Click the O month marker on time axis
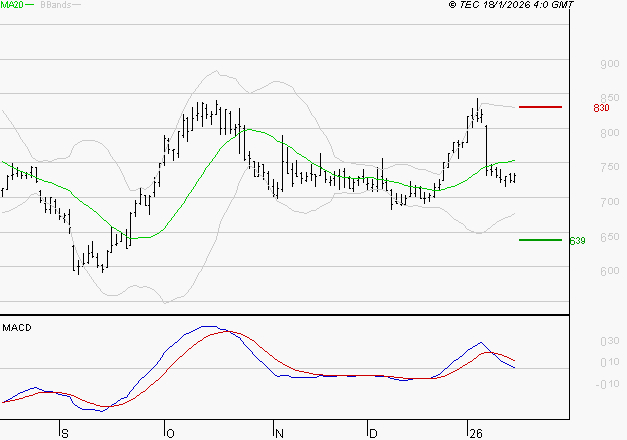 click(170, 434)
